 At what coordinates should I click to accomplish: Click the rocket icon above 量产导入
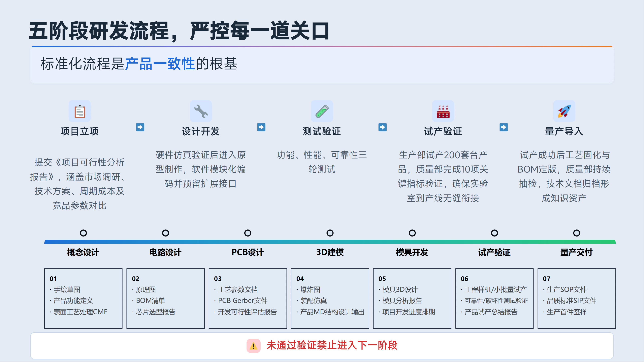tap(564, 111)
